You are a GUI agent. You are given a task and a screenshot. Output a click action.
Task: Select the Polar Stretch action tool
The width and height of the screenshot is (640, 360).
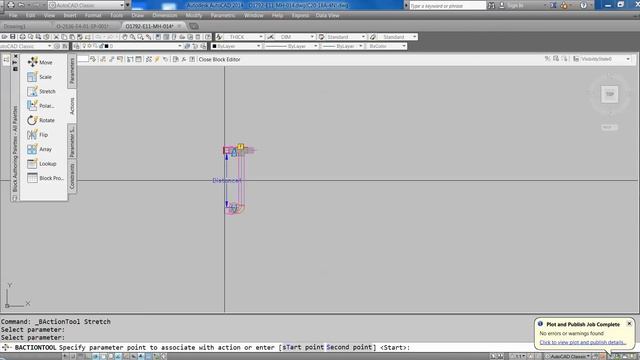pos(41,106)
